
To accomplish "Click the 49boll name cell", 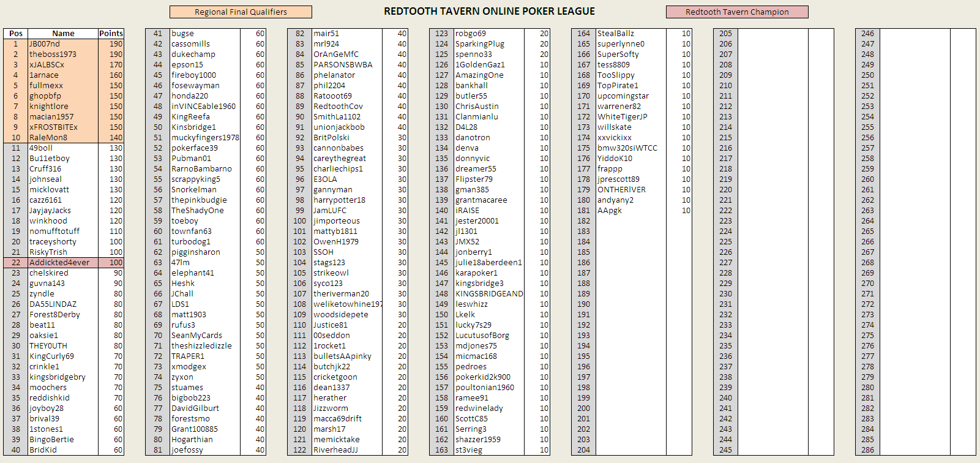I will [x=63, y=148].
